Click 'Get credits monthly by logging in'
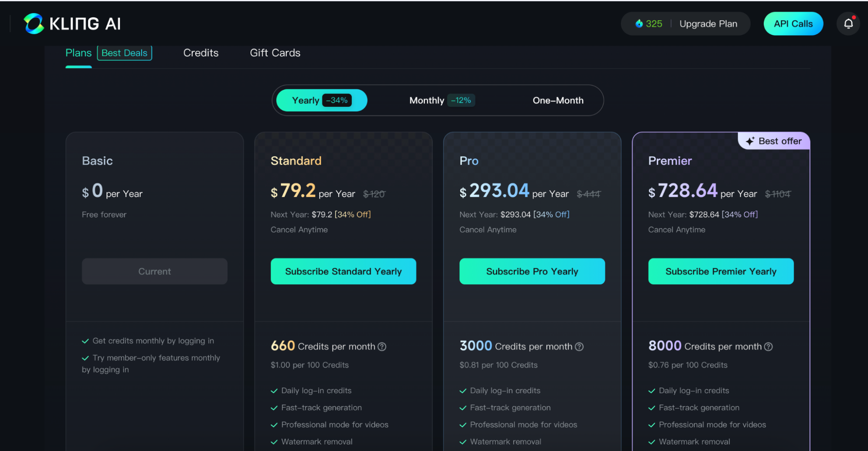Screen dimensions: 868x451 click(x=153, y=341)
